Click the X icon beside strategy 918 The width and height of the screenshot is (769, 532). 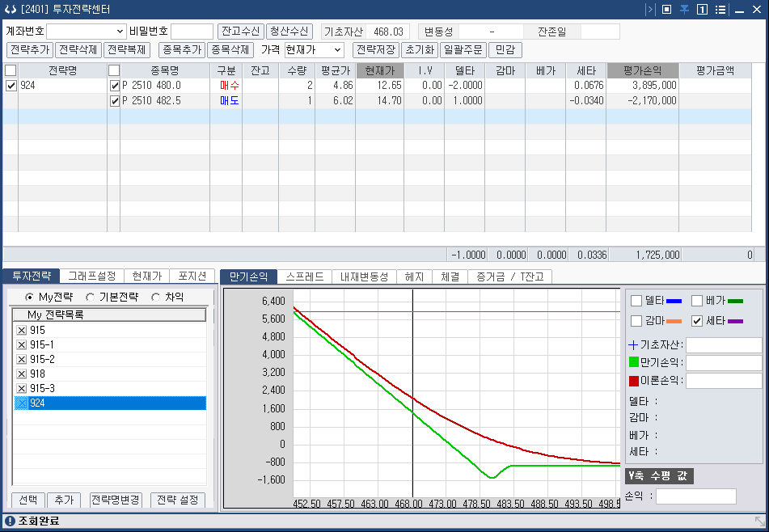(21, 374)
